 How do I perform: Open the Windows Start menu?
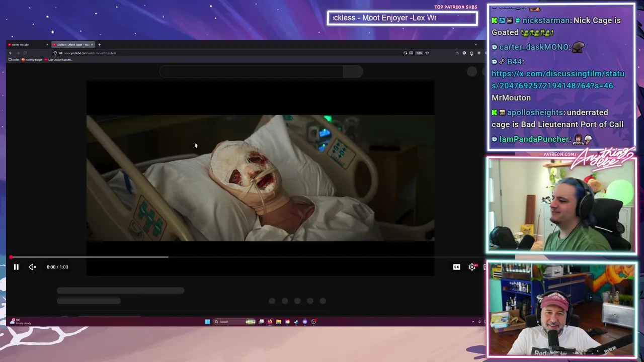point(207,322)
